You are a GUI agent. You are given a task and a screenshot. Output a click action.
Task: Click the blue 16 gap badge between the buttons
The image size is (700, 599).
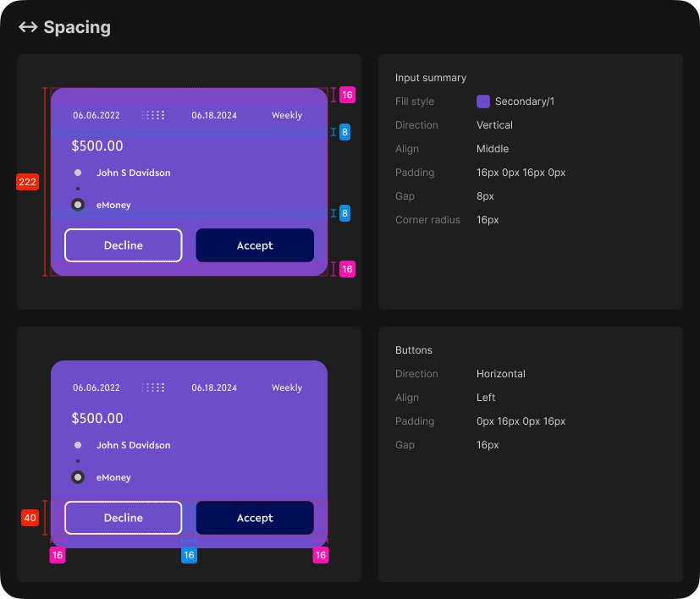click(189, 555)
